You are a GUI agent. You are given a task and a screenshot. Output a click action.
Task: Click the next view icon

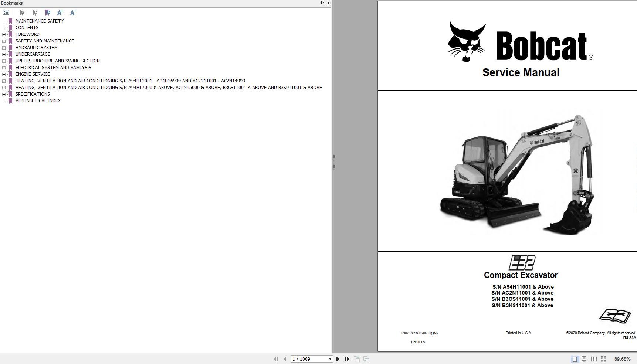point(366,359)
